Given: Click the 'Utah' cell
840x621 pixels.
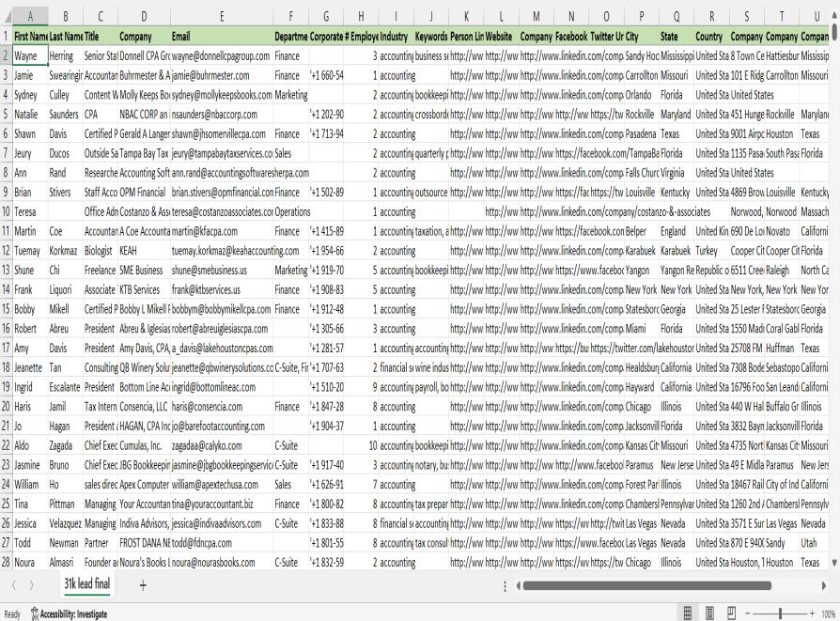Looking at the screenshot, I should pyautogui.click(x=814, y=543).
